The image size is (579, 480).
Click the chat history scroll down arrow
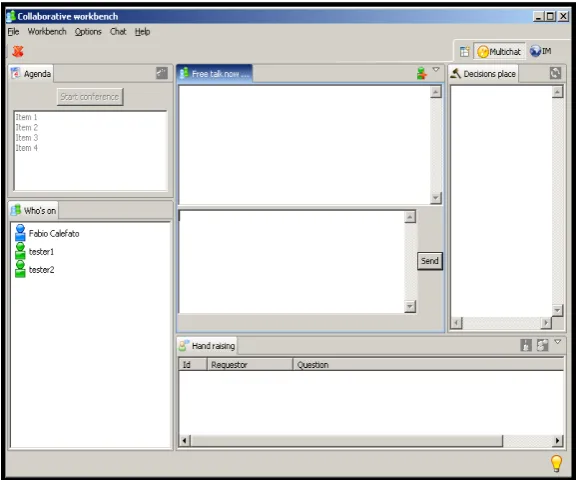click(436, 198)
